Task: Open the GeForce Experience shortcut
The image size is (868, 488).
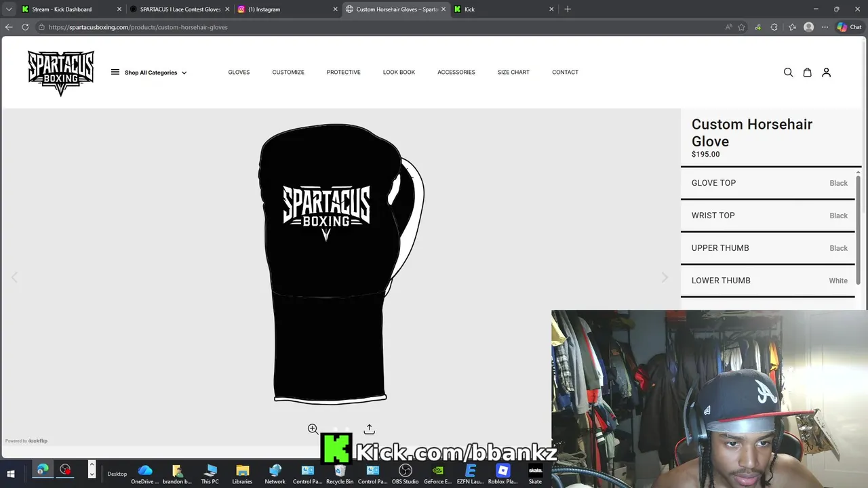Action: (x=437, y=474)
